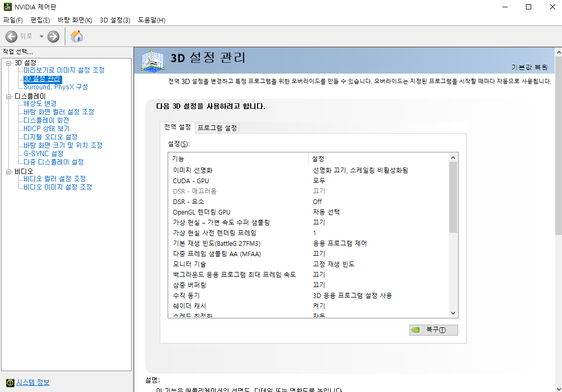Open the 편집(E) menu
This screenshot has width=562, height=392.
40,20
